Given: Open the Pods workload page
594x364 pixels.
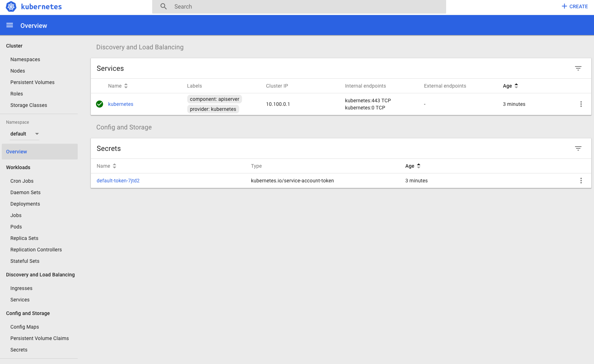Looking at the screenshot, I should (16, 227).
